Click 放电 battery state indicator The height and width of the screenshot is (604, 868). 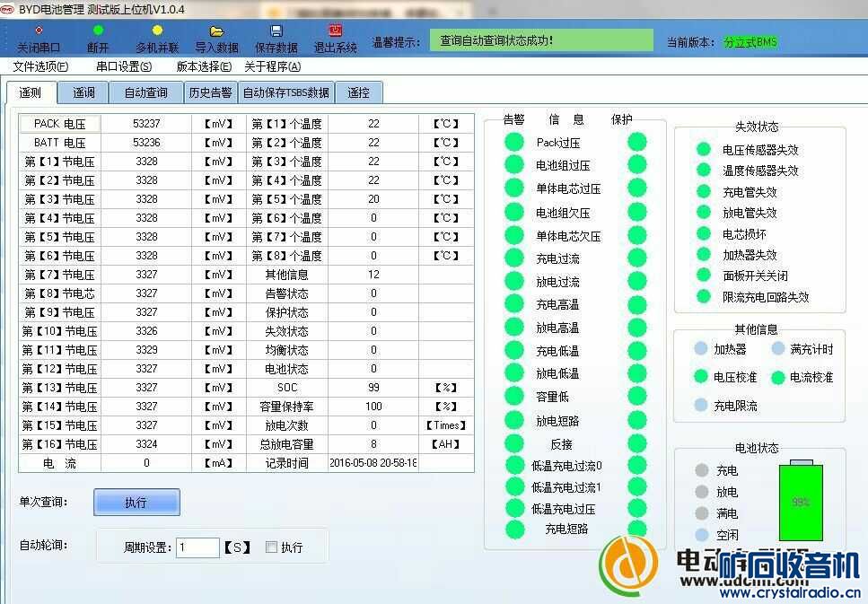click(702, 492)
